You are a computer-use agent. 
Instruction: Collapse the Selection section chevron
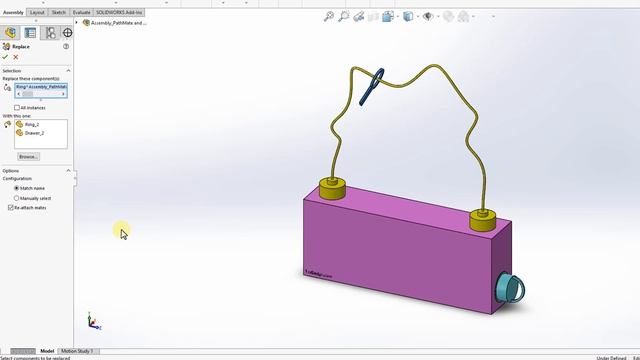click(x=68, y=71)
